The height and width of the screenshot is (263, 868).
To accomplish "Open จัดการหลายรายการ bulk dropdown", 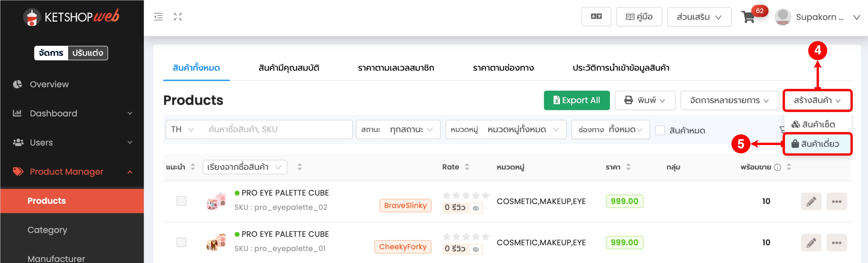I will click(x=729, y=100).
